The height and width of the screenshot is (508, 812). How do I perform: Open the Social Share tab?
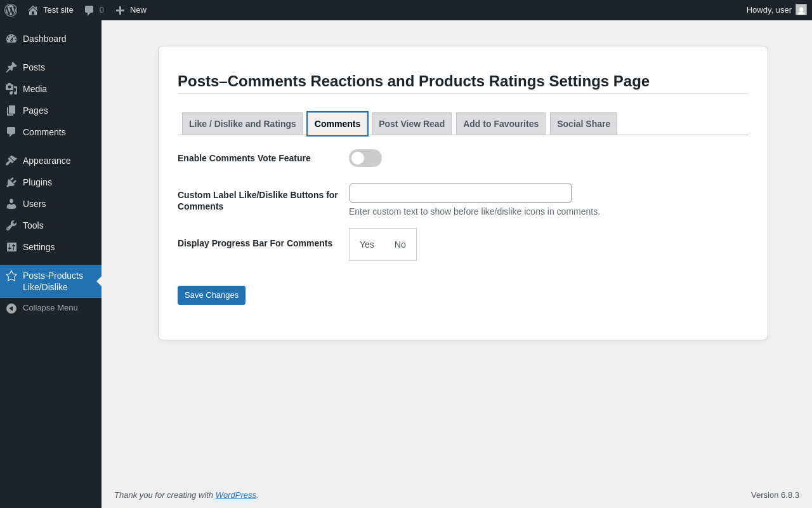pyautogui.click(x=584, y=124)
